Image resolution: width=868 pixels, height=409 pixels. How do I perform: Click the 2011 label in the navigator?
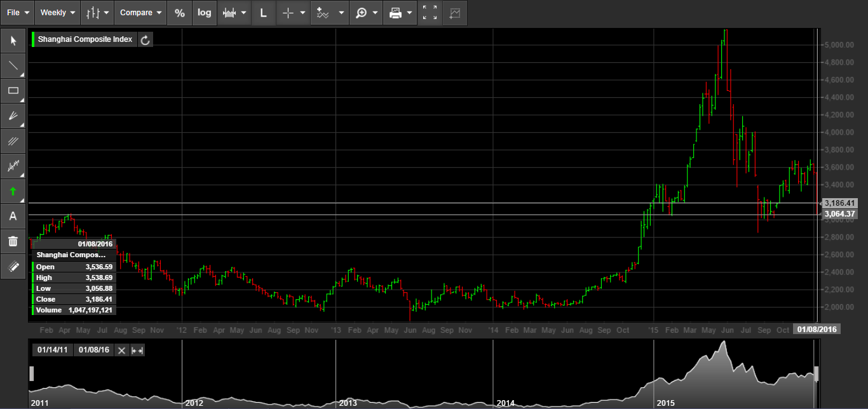coord(40,403)
